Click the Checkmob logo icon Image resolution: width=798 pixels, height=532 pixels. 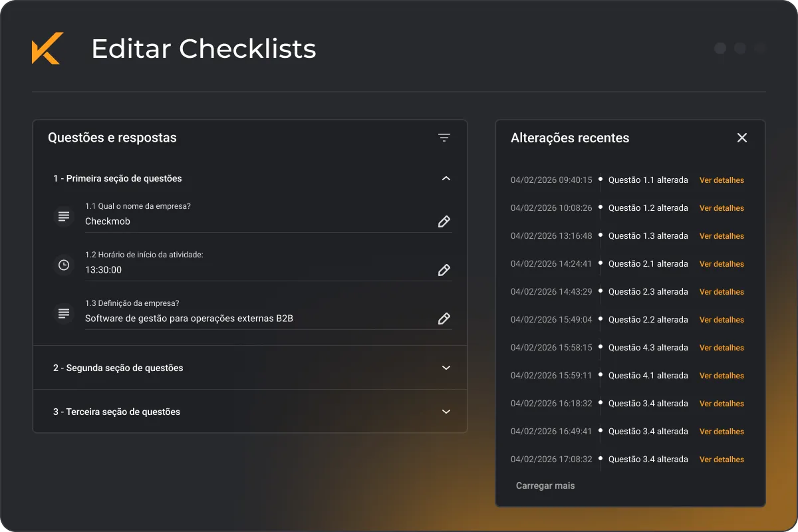coord(47,49)
